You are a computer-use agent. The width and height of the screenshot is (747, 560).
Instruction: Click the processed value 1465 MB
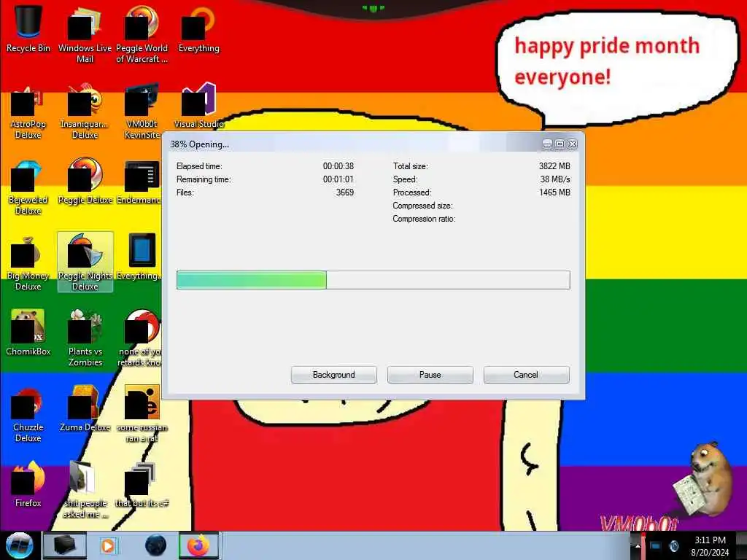(554, 192)
